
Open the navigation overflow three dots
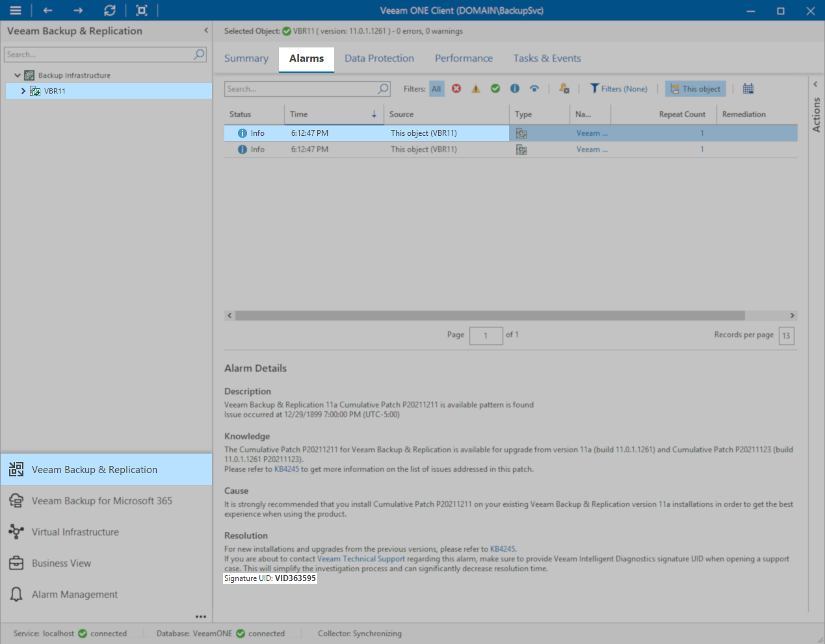click(x=201, y=617)
